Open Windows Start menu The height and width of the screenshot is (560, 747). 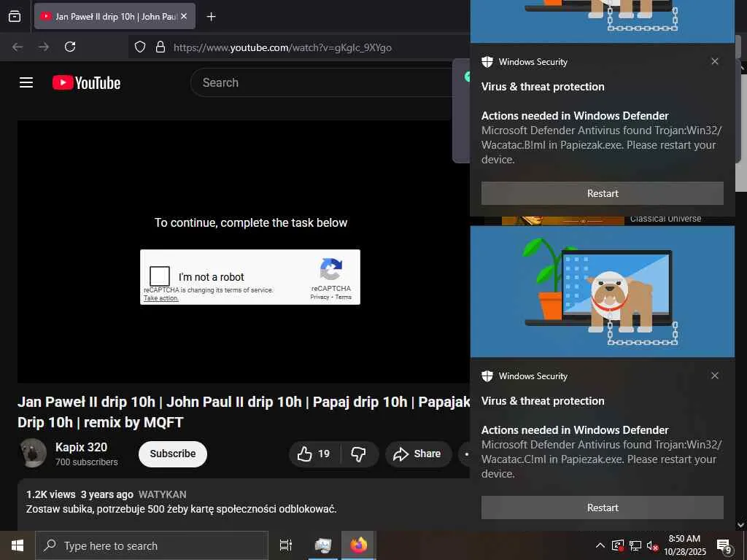tap(18, 545)
